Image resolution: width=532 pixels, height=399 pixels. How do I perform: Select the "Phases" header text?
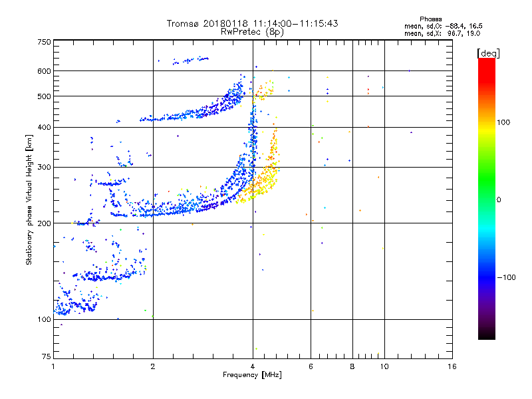[x=430, y=19]
